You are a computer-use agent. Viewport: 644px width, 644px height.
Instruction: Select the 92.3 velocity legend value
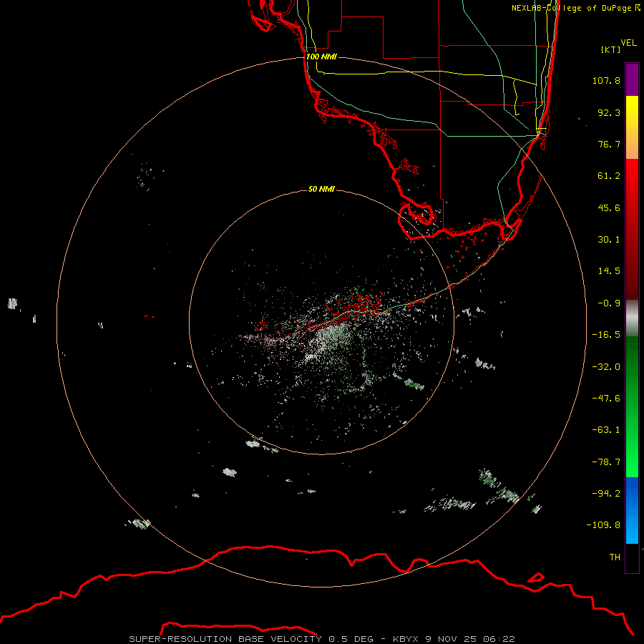click(609, 112)
